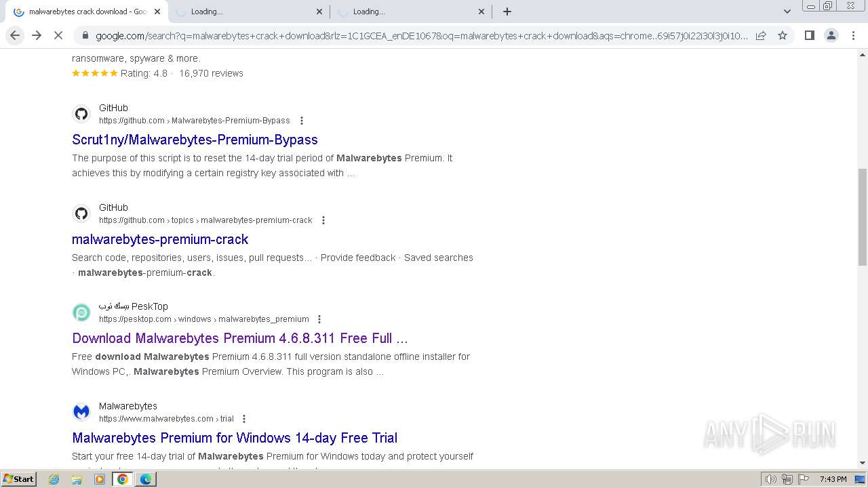
Task: Click the 7:43 PM taskbar clock
Action: [833, 479]
